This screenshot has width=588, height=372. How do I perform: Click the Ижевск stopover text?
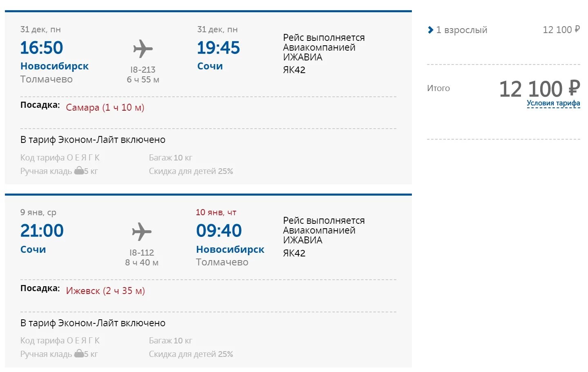point(105,291)
